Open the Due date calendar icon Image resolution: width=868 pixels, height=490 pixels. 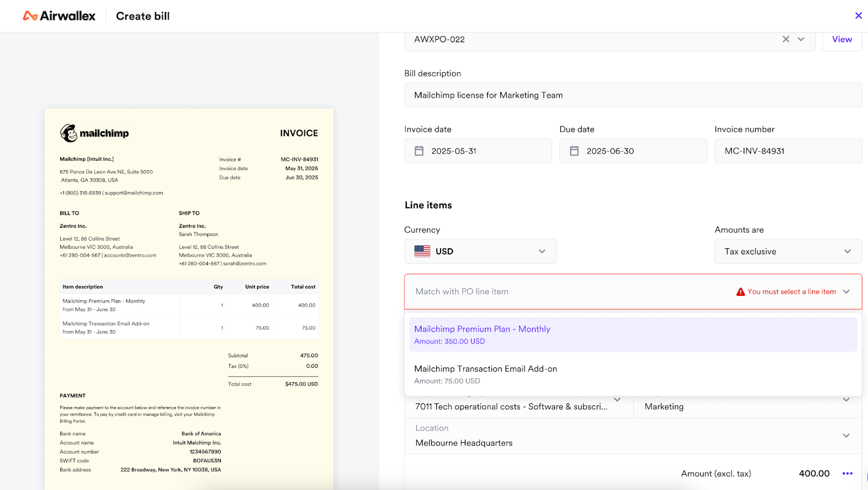(x=574, y=151)
